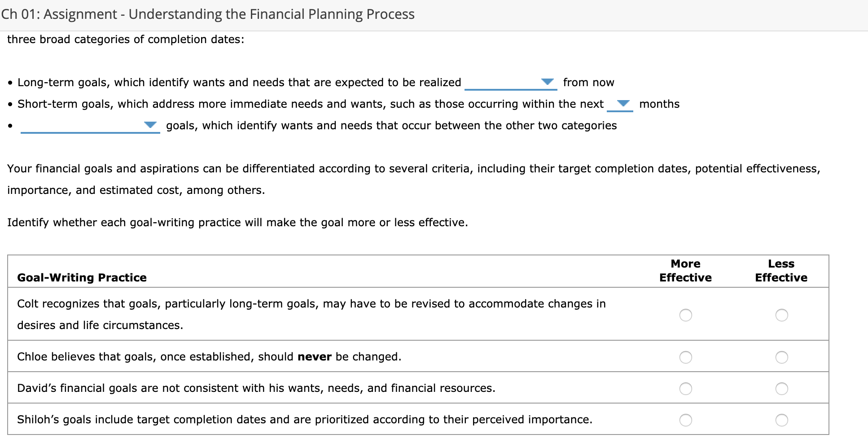Click the months answer blank

(x=621, y=108)
